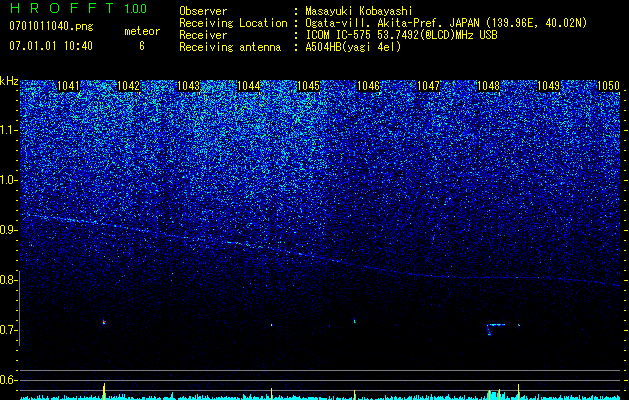The image size is (629, 400).
Task: Click the 1041 time marker
Action: click(x=68, y=86)
